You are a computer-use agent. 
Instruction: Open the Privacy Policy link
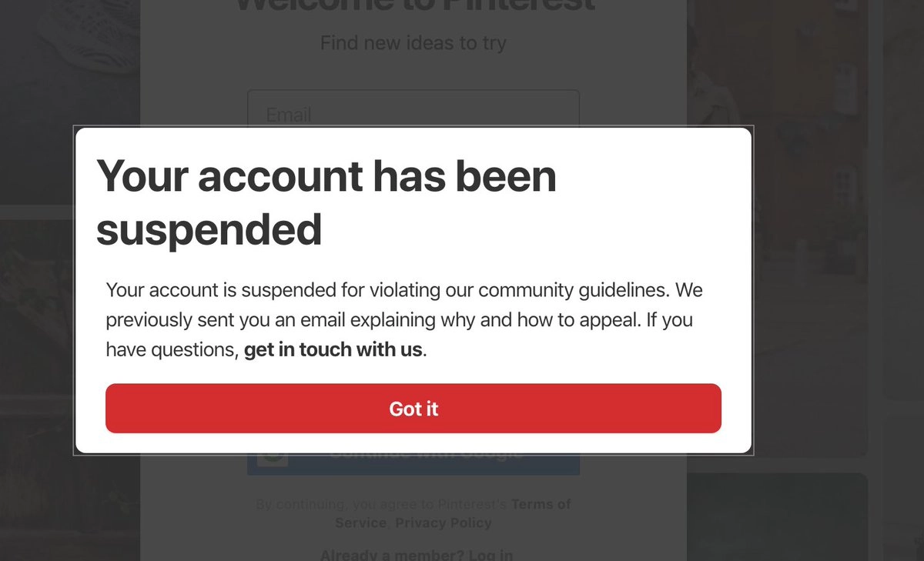click(x=444, y=523)
